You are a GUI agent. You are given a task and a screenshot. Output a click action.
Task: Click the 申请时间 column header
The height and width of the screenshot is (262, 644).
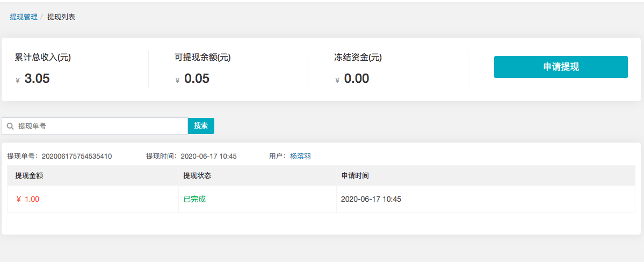[355, 175]
